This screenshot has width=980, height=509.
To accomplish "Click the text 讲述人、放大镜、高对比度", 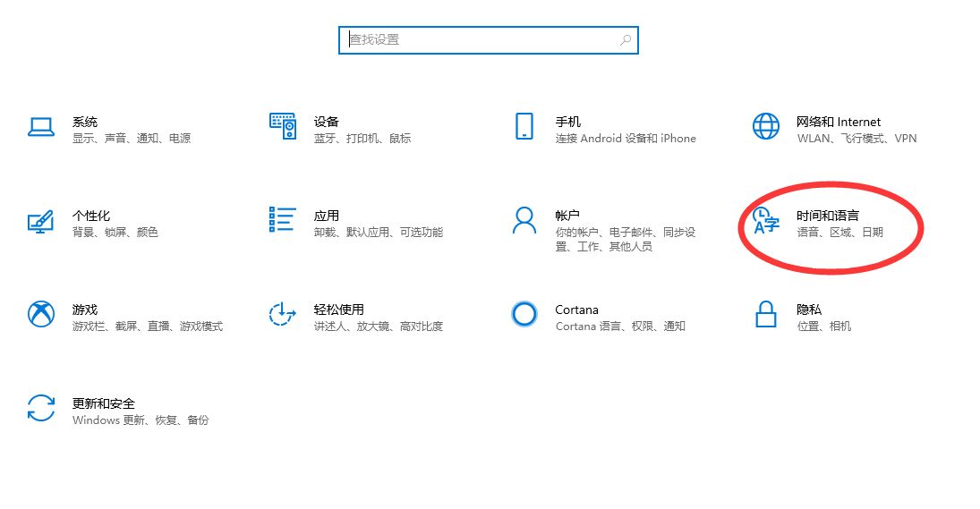I will point(378,327).
